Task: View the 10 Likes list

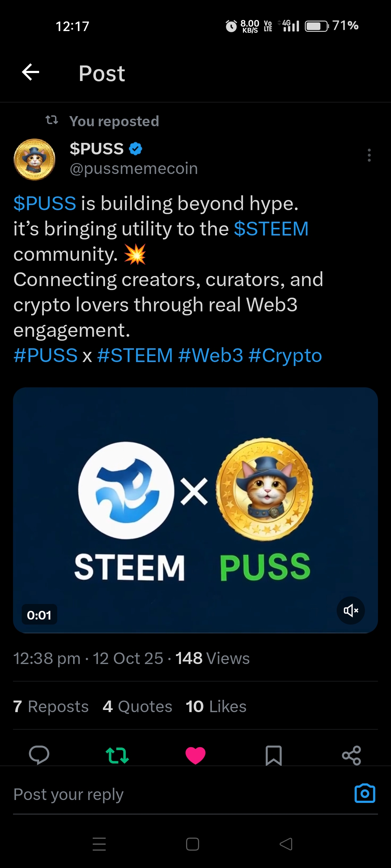Action: coord(216,706)
